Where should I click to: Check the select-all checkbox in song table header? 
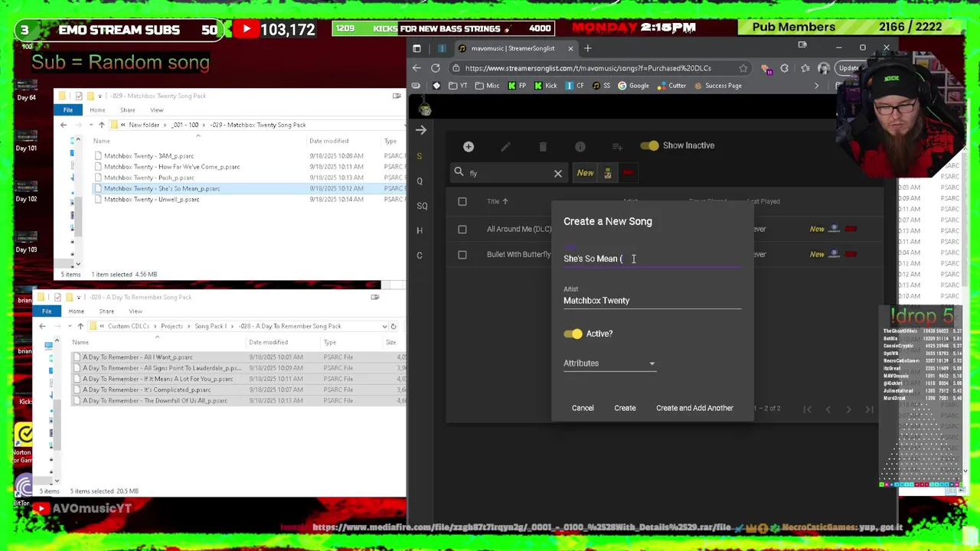[462, 201]
